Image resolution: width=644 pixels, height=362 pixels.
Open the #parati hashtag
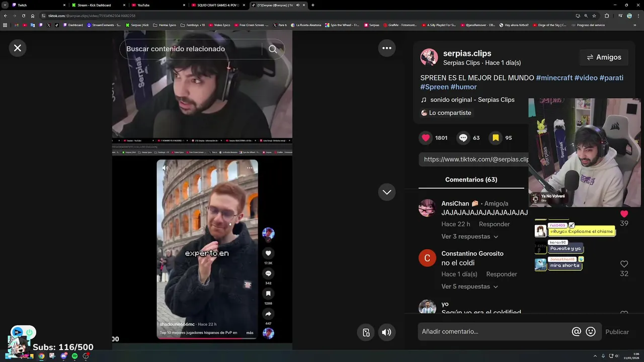click(611, 78)
